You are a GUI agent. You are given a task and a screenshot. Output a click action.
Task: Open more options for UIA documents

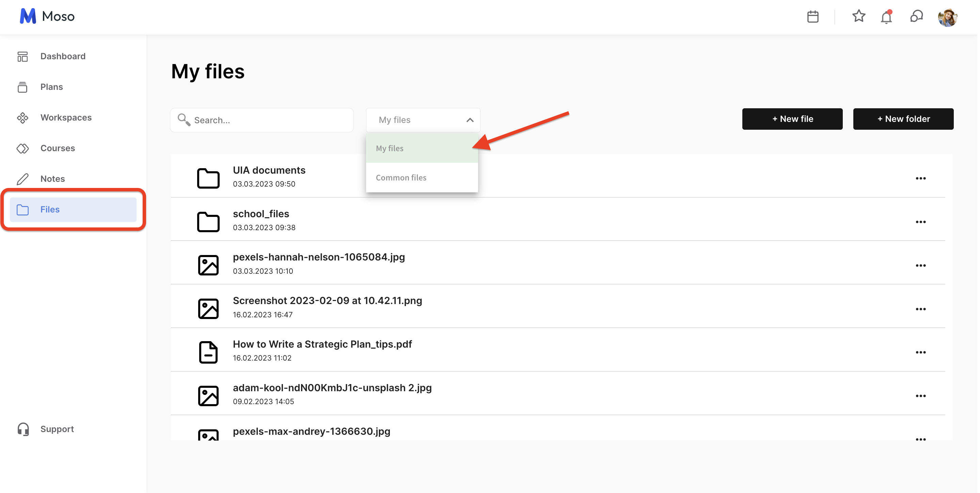(920, 178)
